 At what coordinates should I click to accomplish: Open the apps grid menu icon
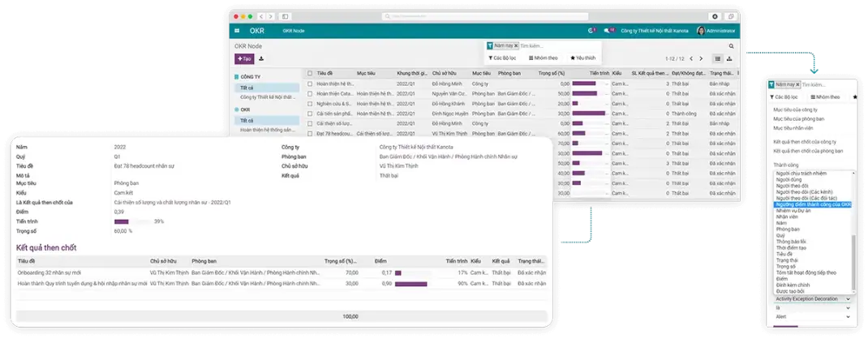[237, 31]
